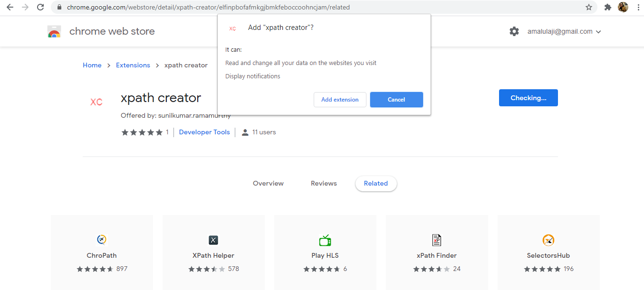The width and height of the screenshot is (644, 290).
Task: Click the Chrome Web Store logo icon
Action: [x=54, y=32]
